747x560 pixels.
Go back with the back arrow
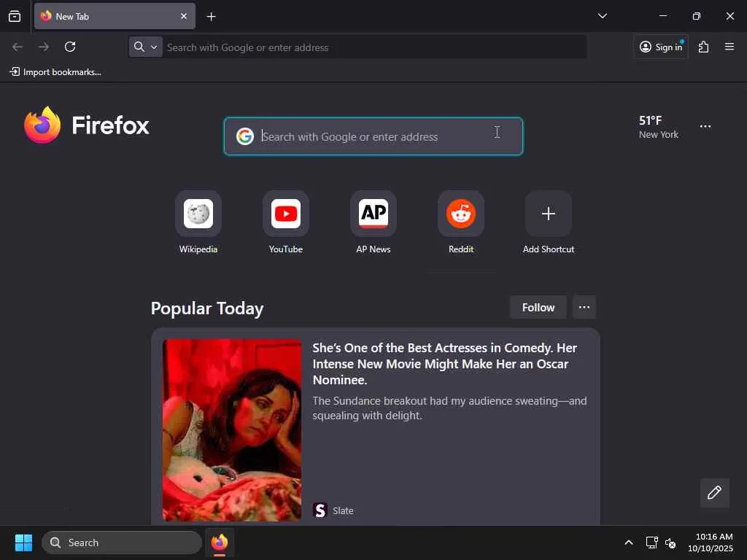pos(18,47)
